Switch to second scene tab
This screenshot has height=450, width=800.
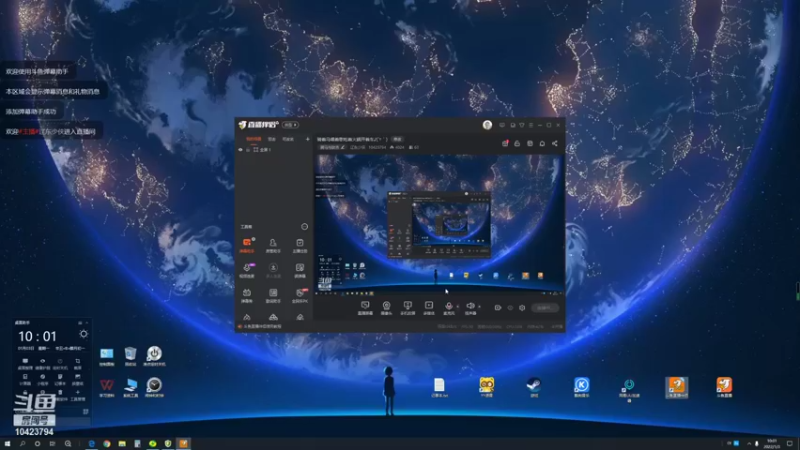click(272, 139)
